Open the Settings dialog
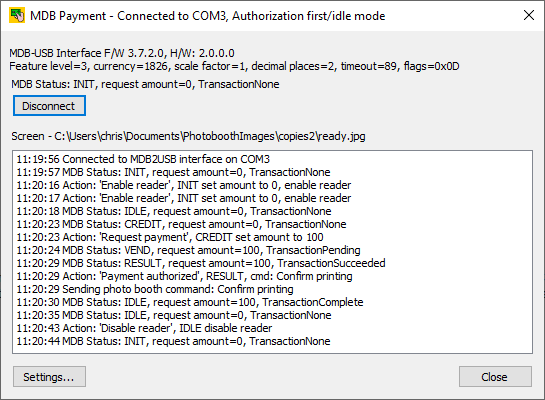 [49, 377]
